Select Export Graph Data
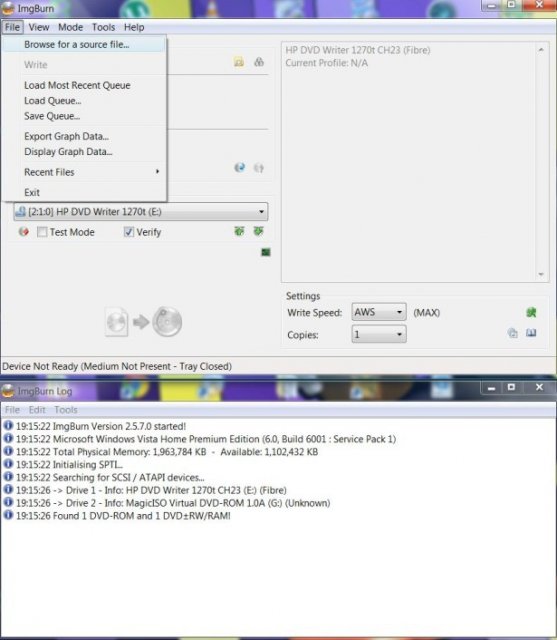The width and height of the screenshot is (557, 640). 84,136
